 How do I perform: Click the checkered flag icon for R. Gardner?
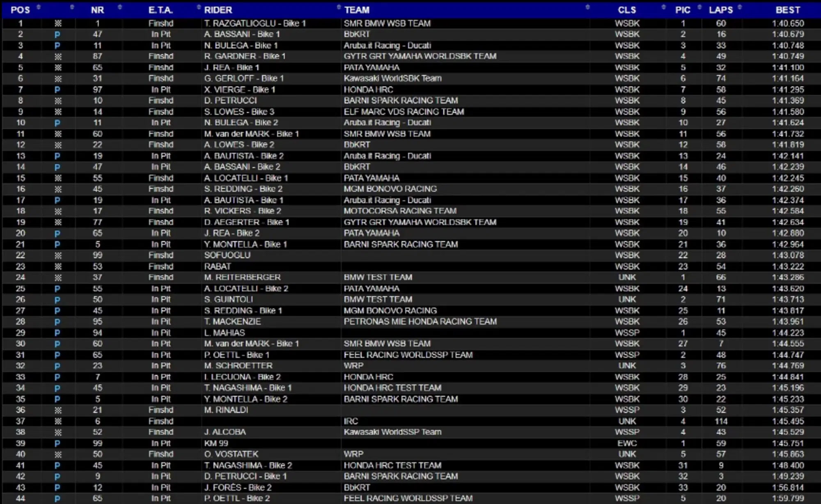tap(58, 57)
